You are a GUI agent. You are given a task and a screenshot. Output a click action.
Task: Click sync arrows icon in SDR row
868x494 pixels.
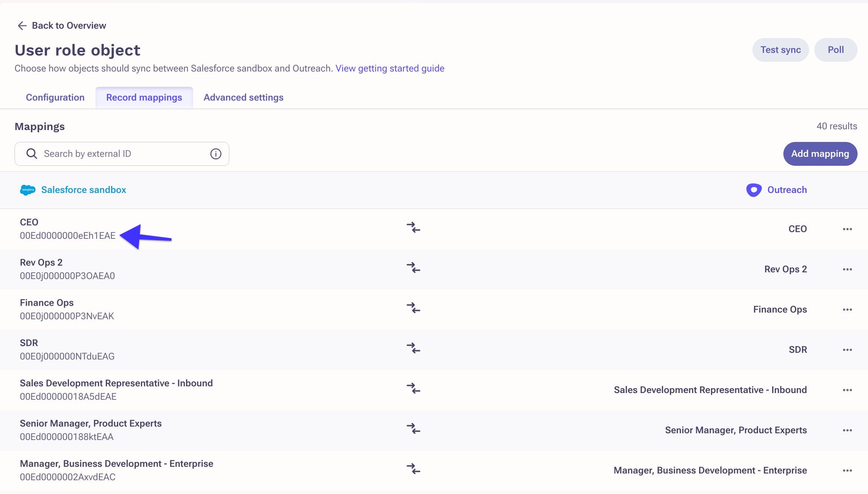(413, 348)
